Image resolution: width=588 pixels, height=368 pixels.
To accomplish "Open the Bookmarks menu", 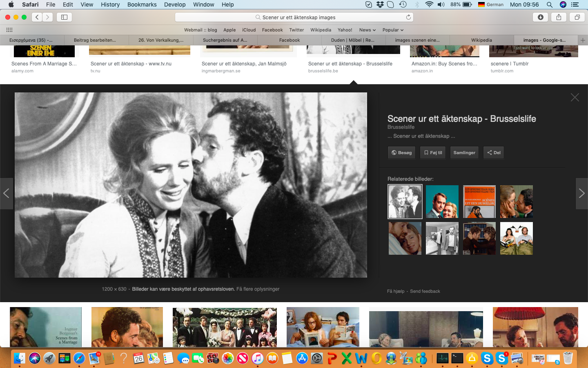I will click(142, 4).
